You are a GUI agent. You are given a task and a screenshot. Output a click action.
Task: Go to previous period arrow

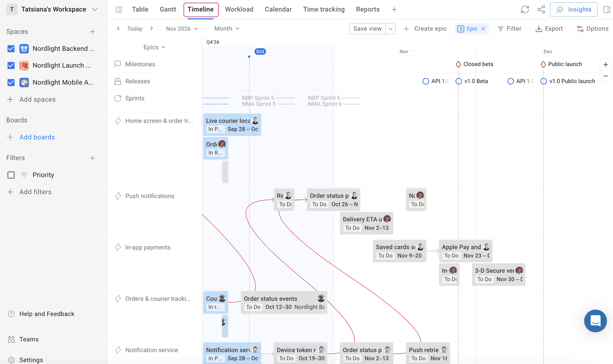[x=118, y=28]
